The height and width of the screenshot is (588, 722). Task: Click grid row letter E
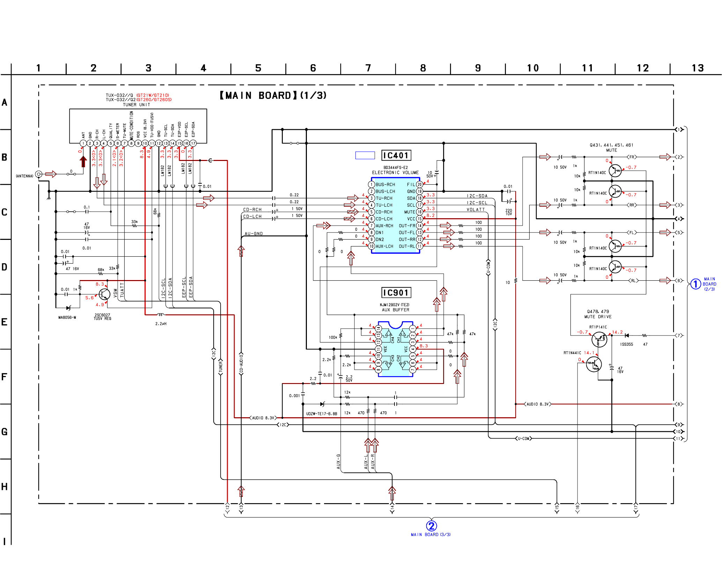click(x=4, y=322)
